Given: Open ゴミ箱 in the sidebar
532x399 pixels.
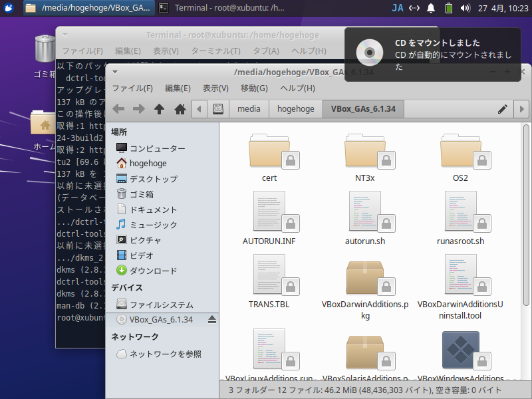Looking at the screenshot, I should (162, 194).
